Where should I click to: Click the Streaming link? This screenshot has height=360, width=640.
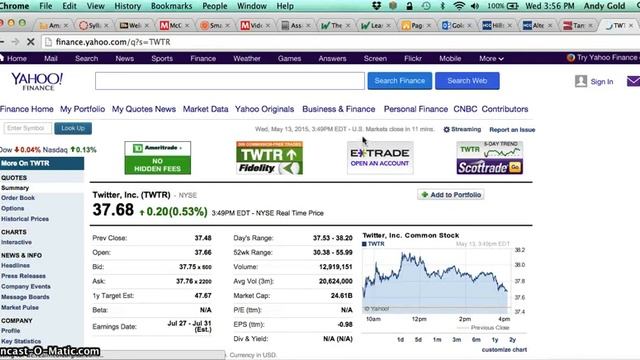click(466, 129)
